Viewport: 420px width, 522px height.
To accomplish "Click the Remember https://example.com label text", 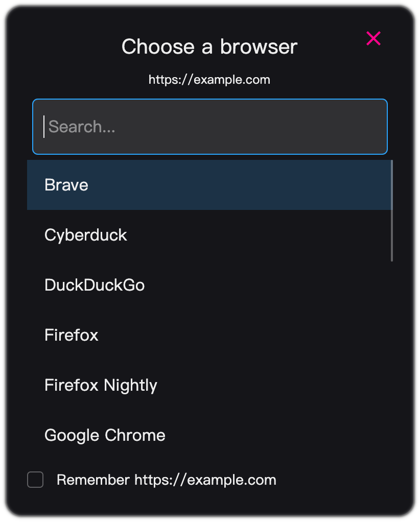I will click(166, 480).
